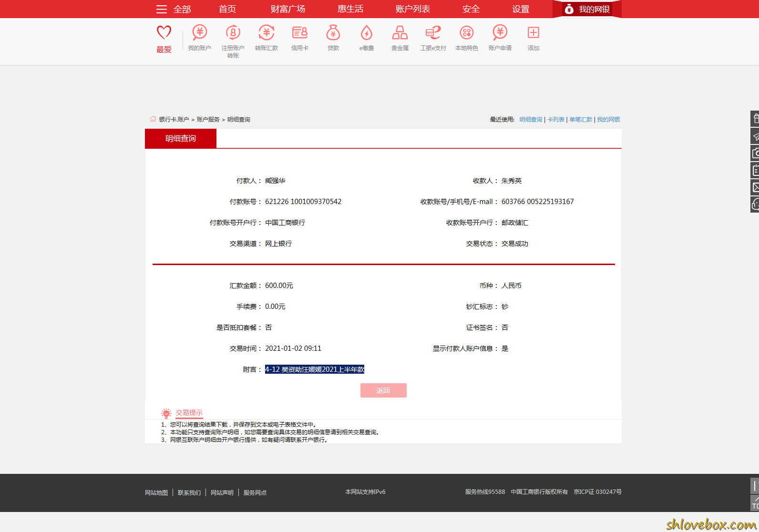
Task: Click footer text 京ICP证 030247号
Action: [597, 492]
